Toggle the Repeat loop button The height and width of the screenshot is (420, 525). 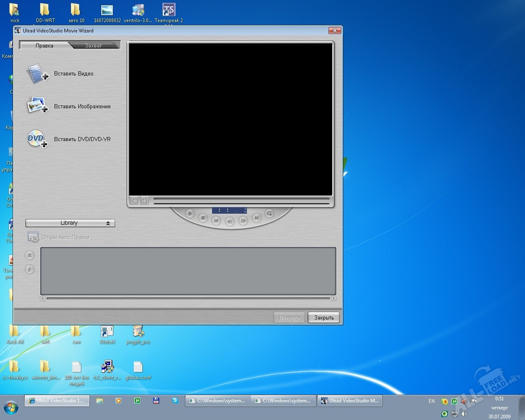coord(269,213)
